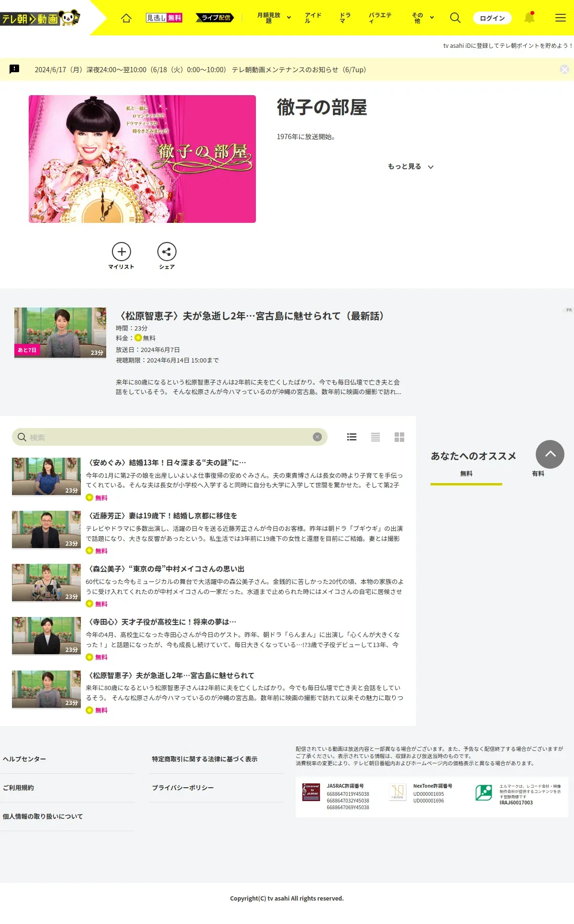Viewport: 574px width, 924px height.
Task: Expand もっと見る description
Action: [410, 166]
